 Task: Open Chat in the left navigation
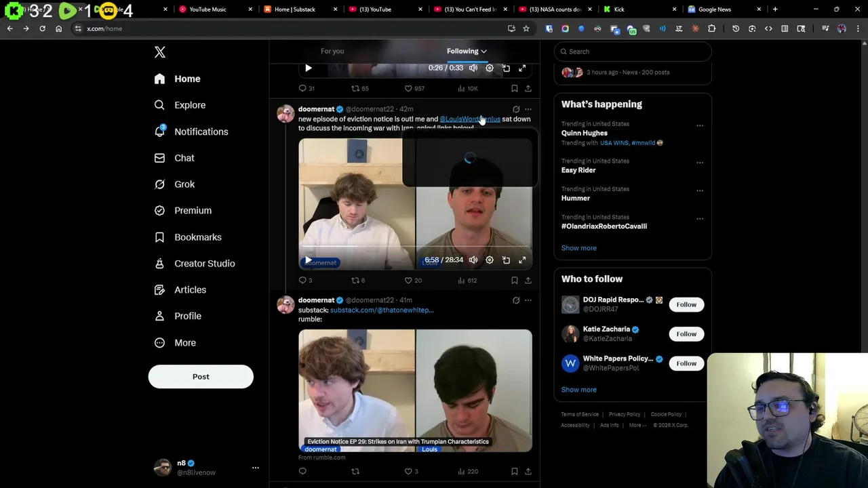click(x=174, y=158)
